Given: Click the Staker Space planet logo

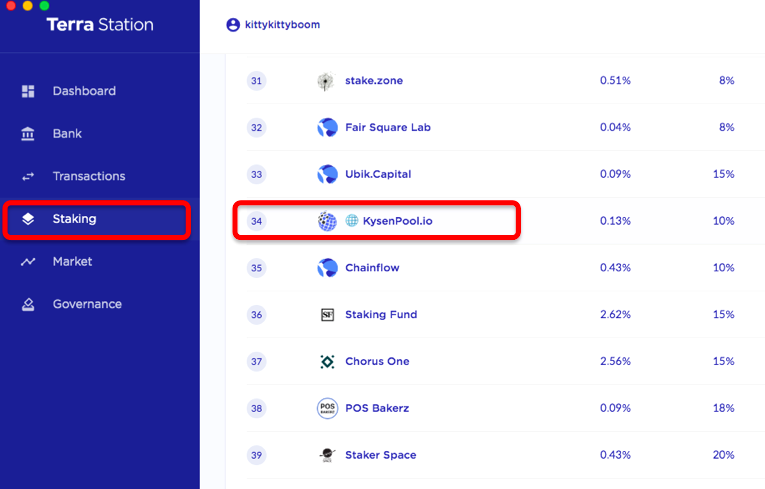Looking at the screenshot, I should (x=327, y=455).
